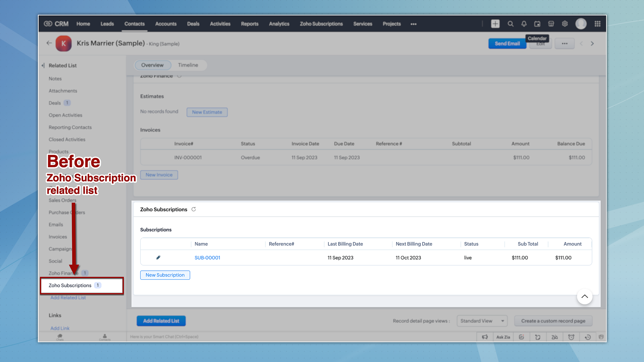Screen dimensions: 644x362
Task: Open the Zoho Subscriptions module tab
Action: click(321, 24)
